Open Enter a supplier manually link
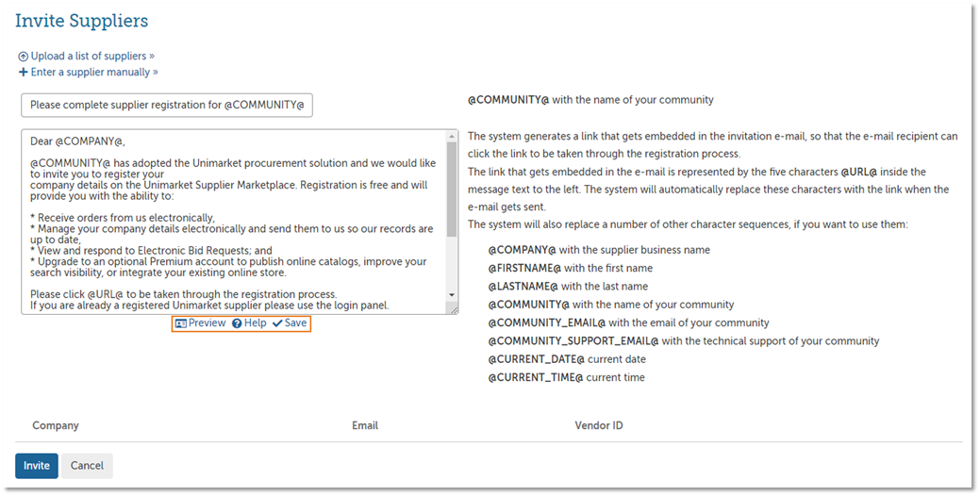 point(94,73)
